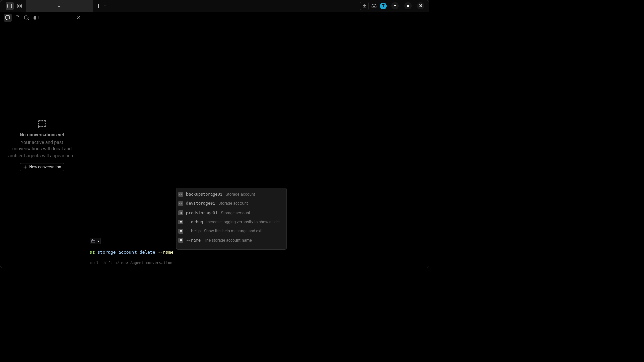Click the New conversation button

42,167
